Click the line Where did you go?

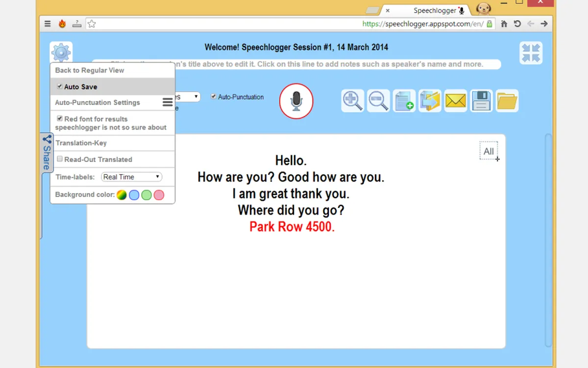(x=291, y=210)
